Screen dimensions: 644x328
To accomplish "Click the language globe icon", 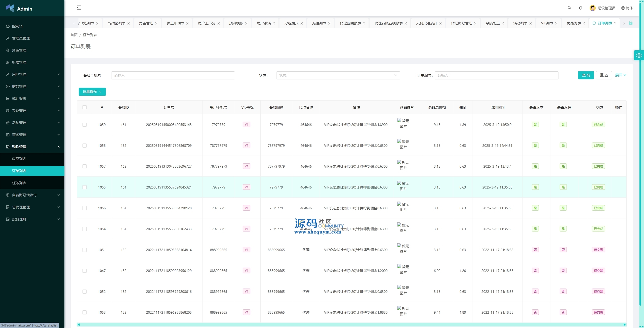I will coord(623,8).
